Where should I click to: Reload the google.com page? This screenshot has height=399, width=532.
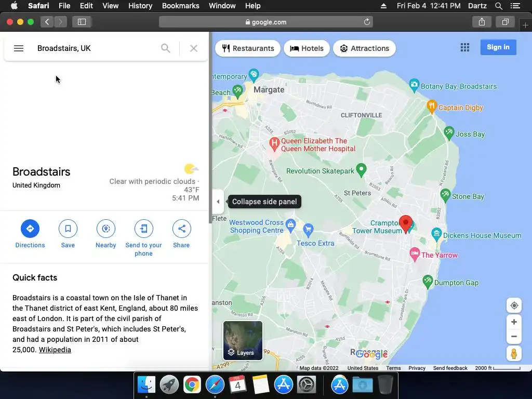(x=367, y=22)
